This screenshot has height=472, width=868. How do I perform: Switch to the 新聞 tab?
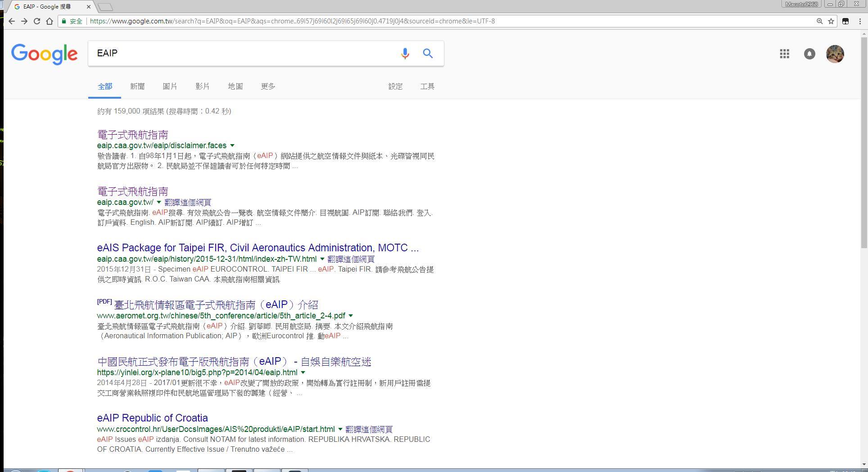[137, 86]
